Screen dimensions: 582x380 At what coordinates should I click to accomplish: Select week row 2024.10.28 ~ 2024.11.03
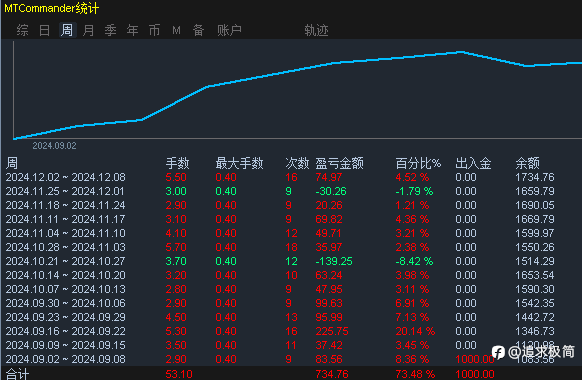tap(280, 247)
